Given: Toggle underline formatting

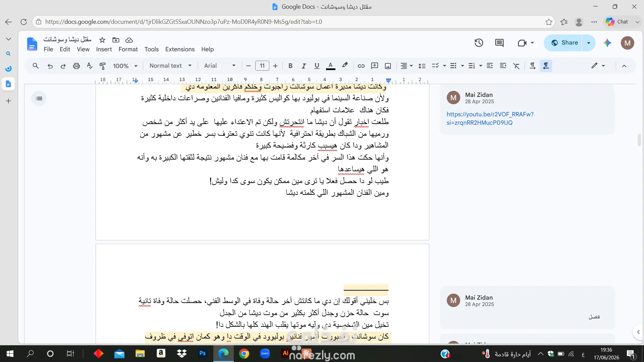Looking at the screenshot, I should coord(317,66).
